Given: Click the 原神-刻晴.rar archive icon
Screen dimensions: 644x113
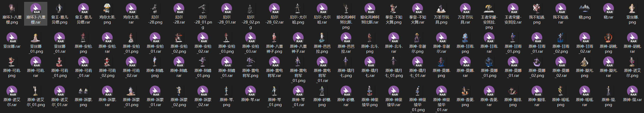Looking at the screenshot, I should pyautogui.click(x=179, y=62).
